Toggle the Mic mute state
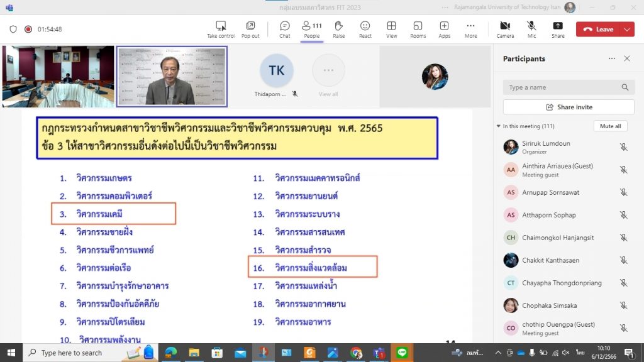 click(x=531, y=29)
